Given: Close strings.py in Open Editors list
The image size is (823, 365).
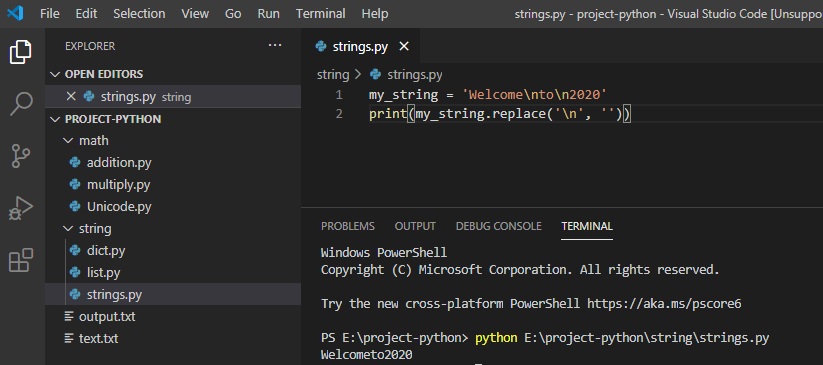Looking at the screenshot, I should pyautogui.click(x=71, y=97).
